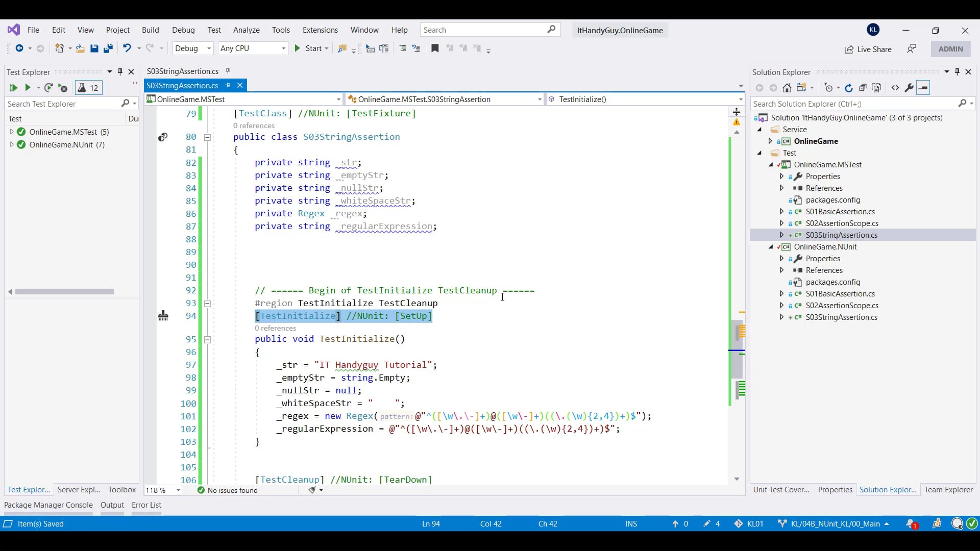Viewport: 980px width, 551px height.
Task: Run all tests in Test Explorer
Action: click(13, 88)
